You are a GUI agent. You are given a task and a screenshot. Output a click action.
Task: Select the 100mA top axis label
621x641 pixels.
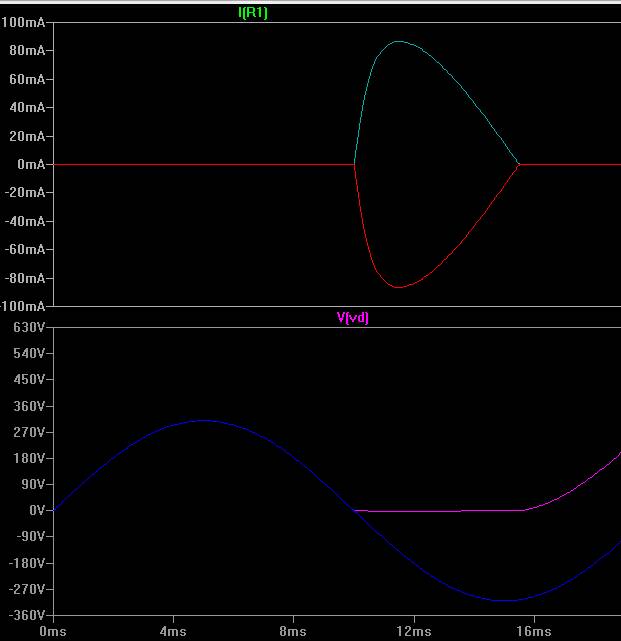[23, 22]
